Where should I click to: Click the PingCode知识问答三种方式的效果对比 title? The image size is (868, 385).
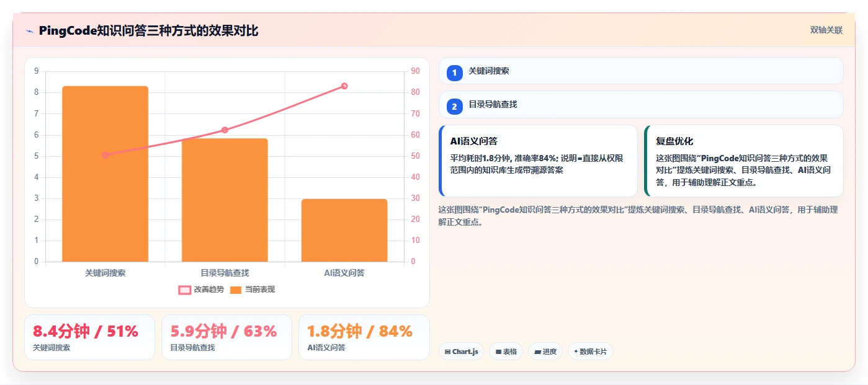(x=148, y=30)
